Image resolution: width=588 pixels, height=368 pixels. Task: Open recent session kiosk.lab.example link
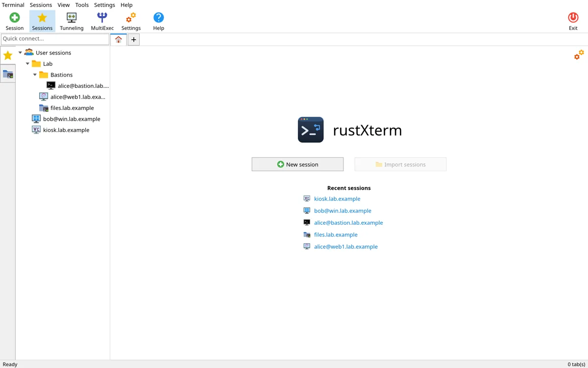pyautogui.click(x=337, y=199)
